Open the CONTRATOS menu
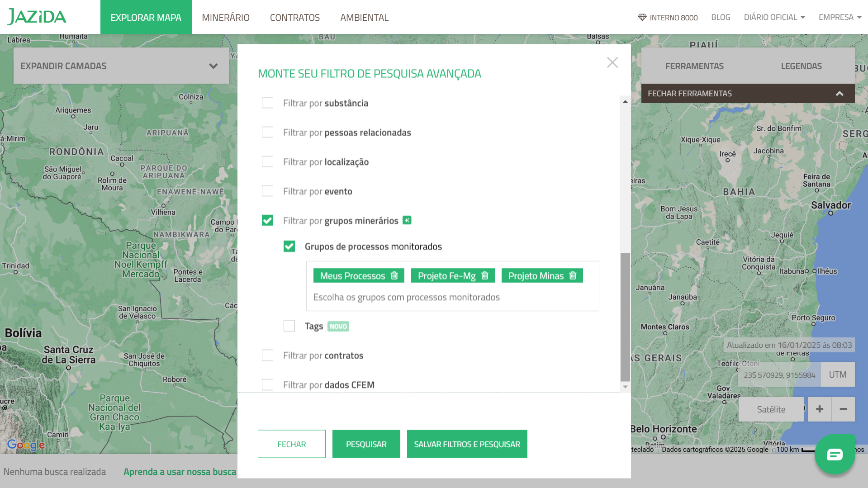Image resolution: width=868 pixels, height=488 pixels. pyautogui.click(x=295, y=17)
